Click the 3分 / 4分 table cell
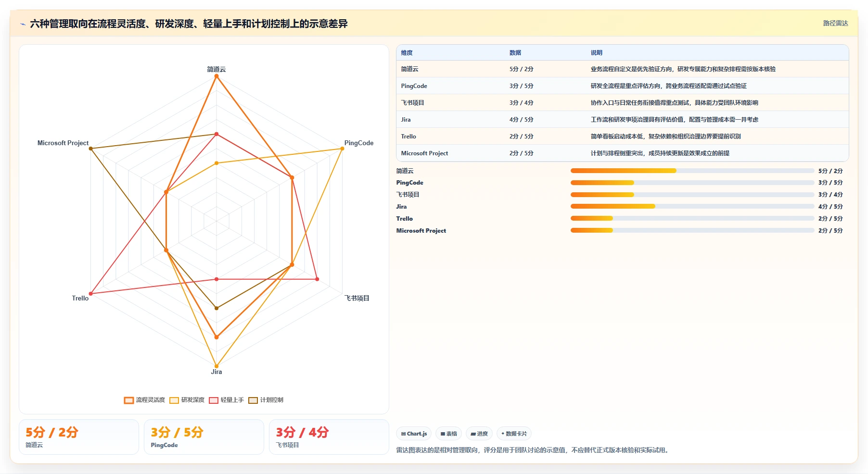The width and height of the screenshot is (868, 474). coord(522,103)
